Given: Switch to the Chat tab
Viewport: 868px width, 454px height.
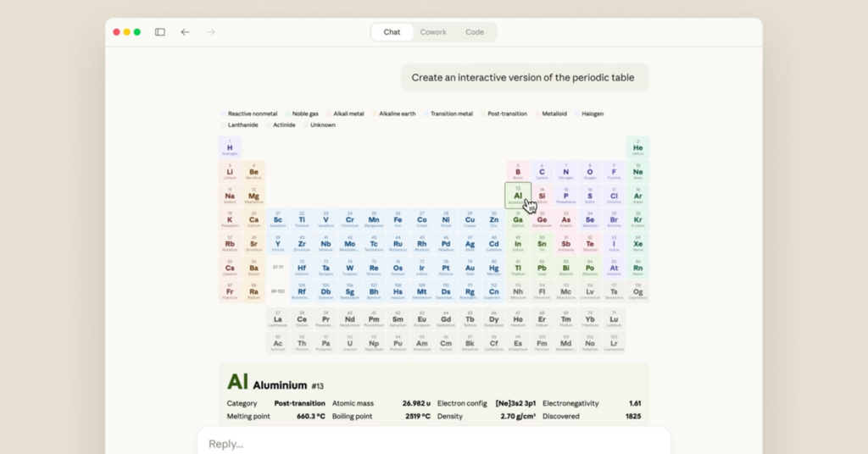Looking at the screenshot, I should coord(392,32).
